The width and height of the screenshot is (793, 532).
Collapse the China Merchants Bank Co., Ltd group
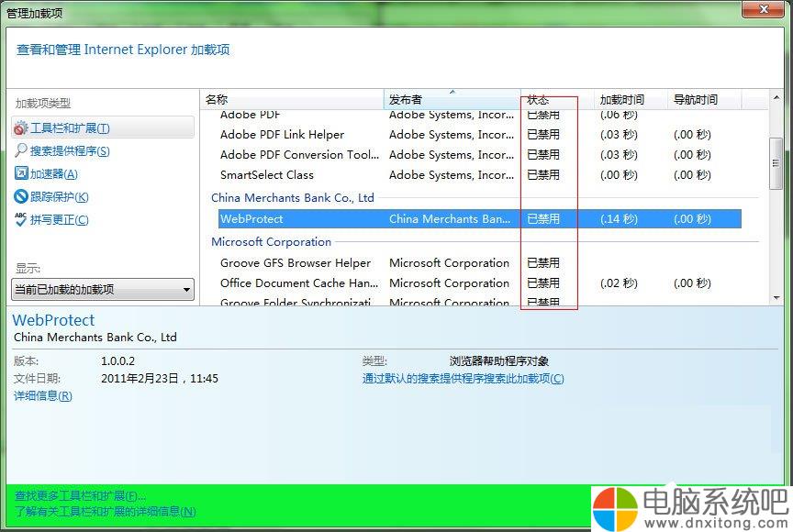[x=293, y=197]
